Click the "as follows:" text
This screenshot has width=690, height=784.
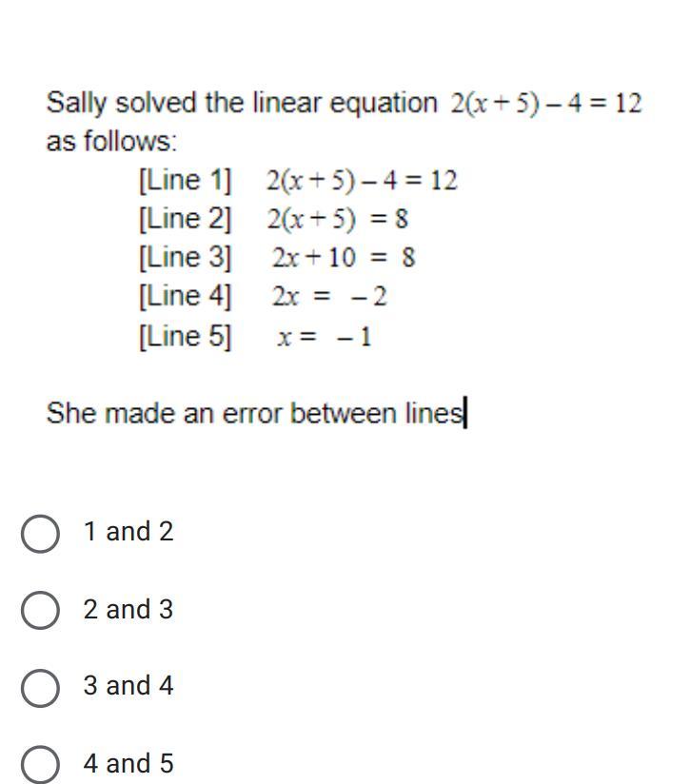point(111,142)
